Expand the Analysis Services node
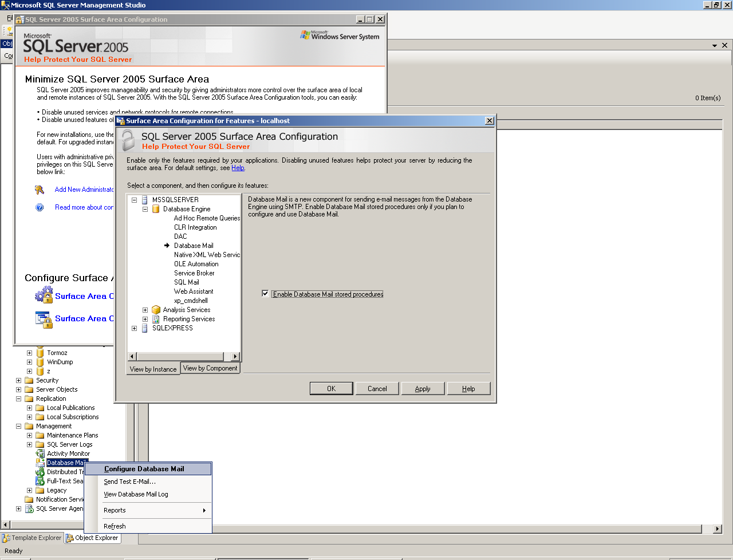 [x=145, y=310]
